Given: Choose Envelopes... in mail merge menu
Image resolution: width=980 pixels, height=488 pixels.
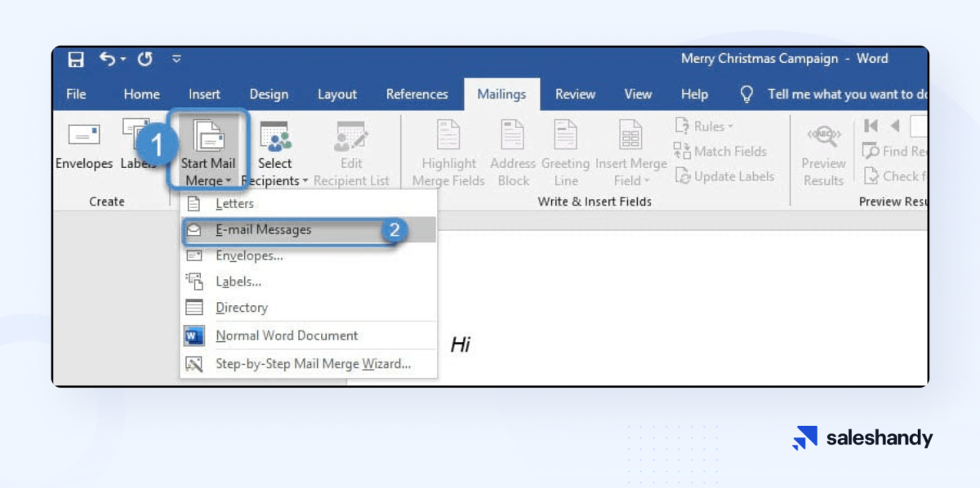Looking at the screenshot, I should click(x=309, y=256).
